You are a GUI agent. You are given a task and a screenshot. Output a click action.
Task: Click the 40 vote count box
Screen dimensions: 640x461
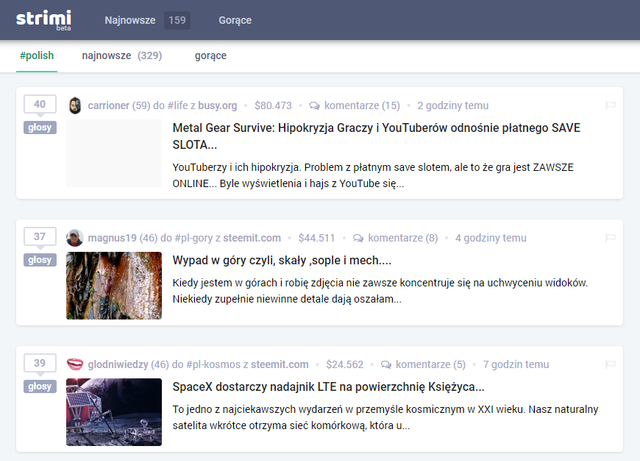click(x=40, y=104)
